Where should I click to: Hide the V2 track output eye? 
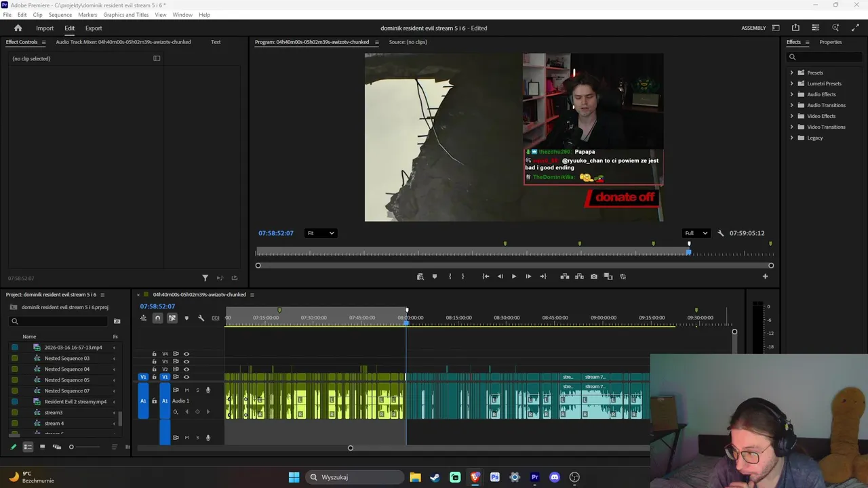tap(186, 369)
